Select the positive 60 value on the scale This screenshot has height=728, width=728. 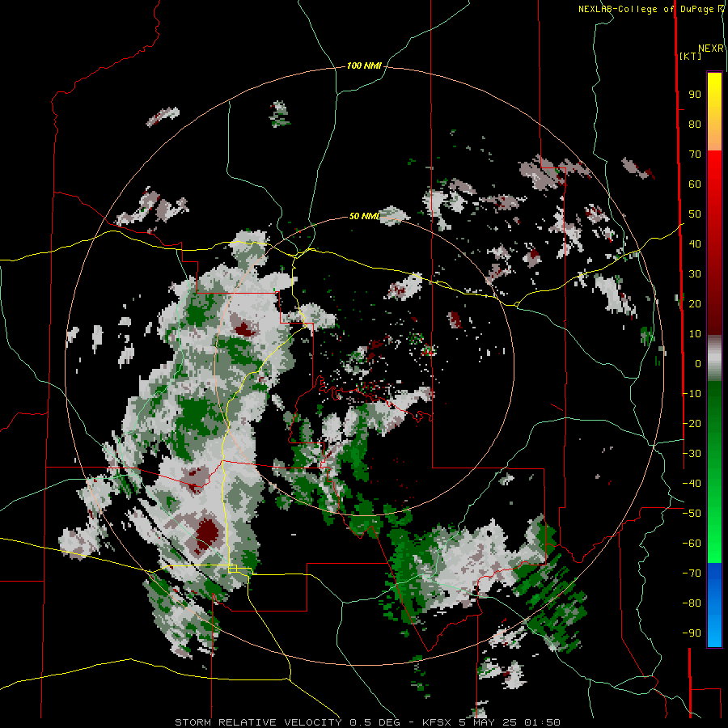pos(695,184)
